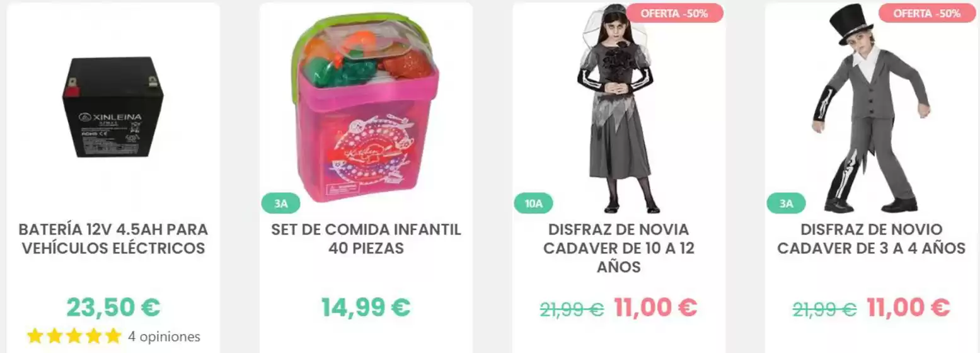Click the 3A age badge on food set
The width and height of the screenshot is (980, 353).
(281, 204)
